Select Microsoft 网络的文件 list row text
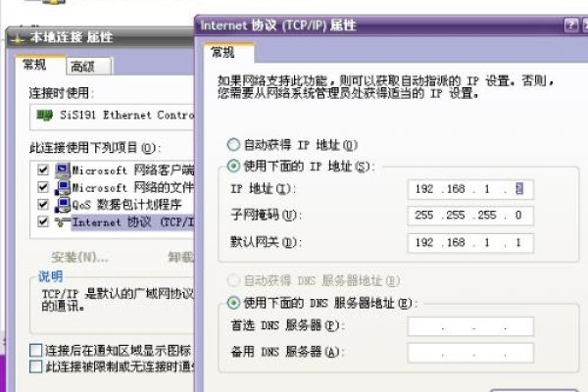The height and width of the screenshot is (392, 588). coord(132,187)
